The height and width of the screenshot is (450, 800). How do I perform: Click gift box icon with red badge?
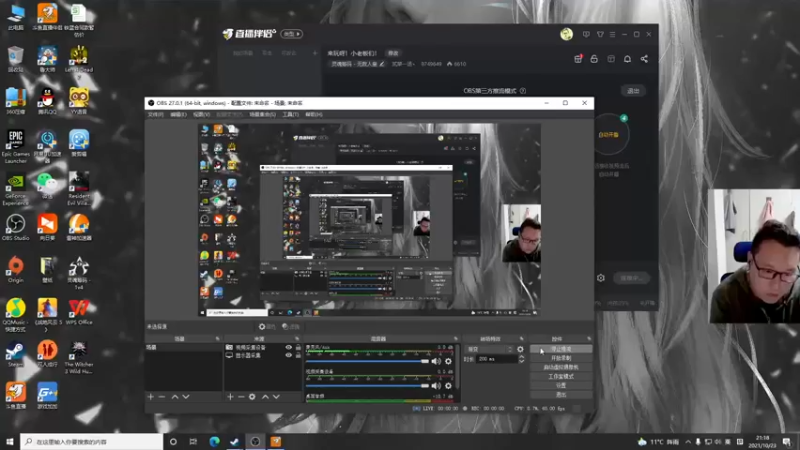pyautogui.click(x=578, y=59)
